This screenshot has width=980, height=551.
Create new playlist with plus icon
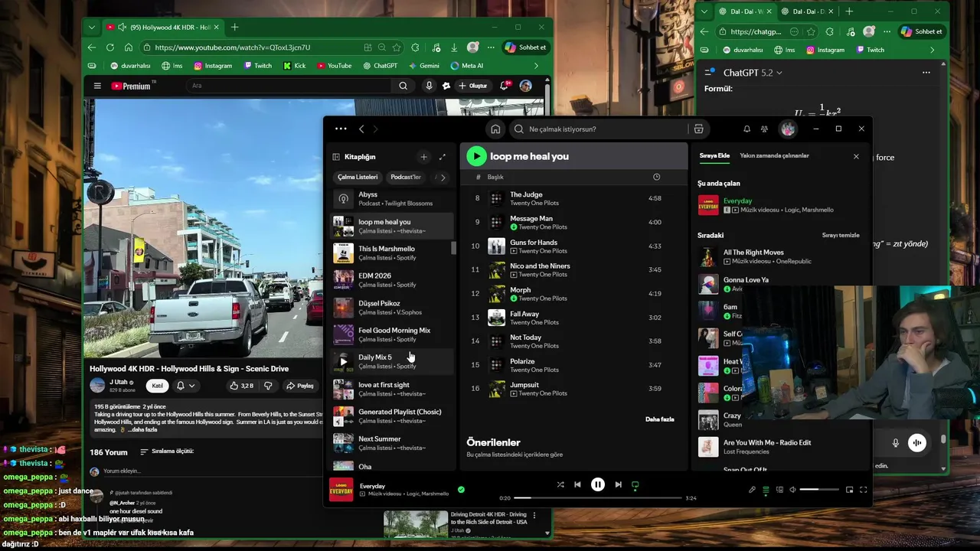tap(423, 157)
